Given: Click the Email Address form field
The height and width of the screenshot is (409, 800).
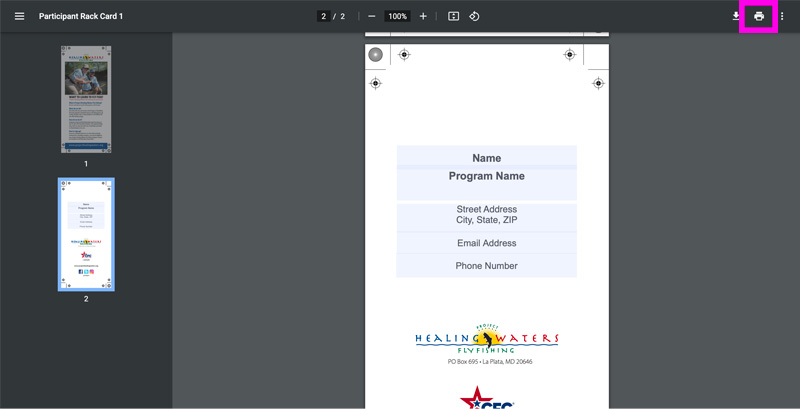Looking at the screenshot, I should click(487, 243).
